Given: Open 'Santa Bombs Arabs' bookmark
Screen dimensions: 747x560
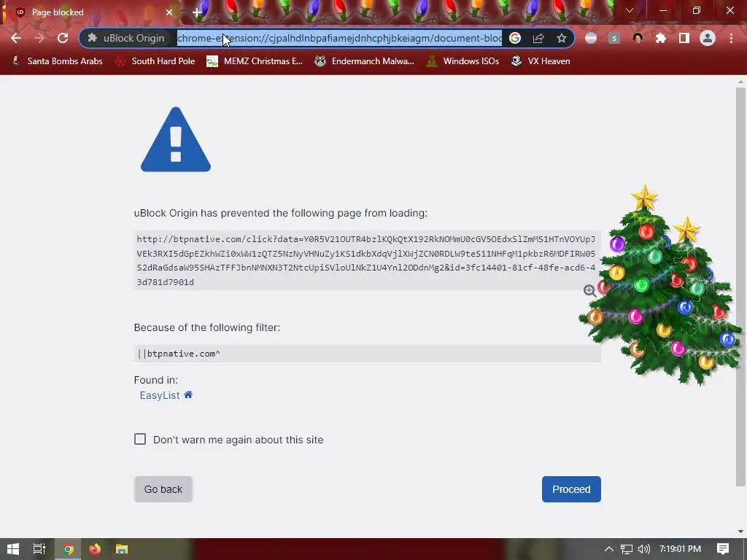Looking at the screenshot, I should [57, 61].
